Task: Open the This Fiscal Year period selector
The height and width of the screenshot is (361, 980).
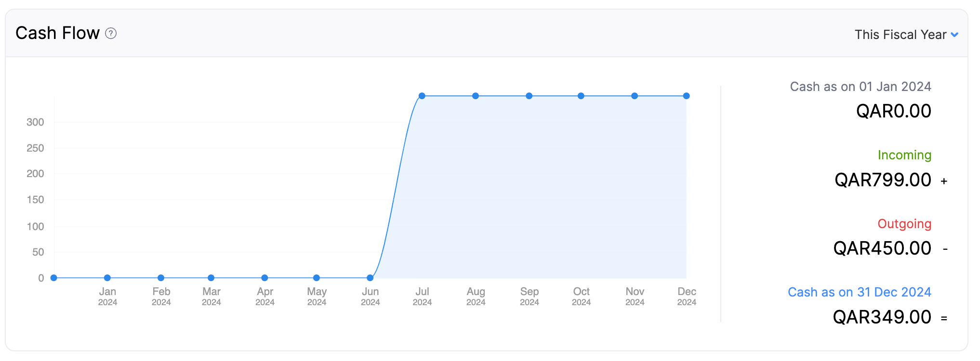Action: pyautogui.click(x=900, y=34)
